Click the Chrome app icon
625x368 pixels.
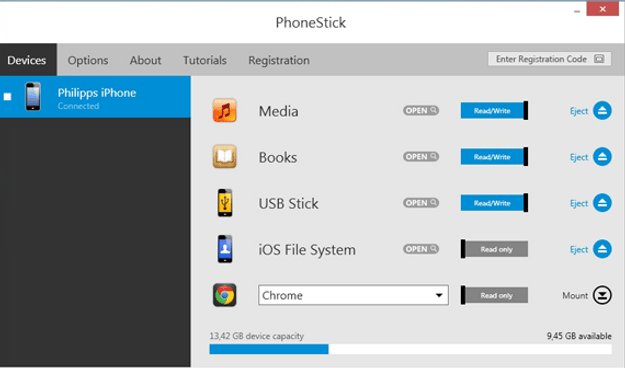224,295
